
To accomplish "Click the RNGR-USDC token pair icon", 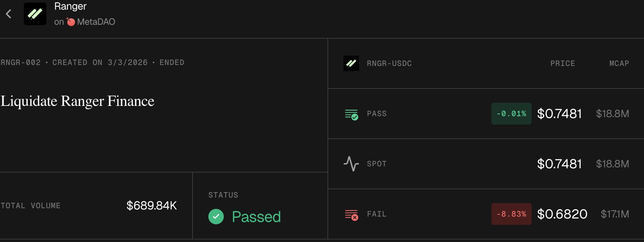I will (351, 63).
